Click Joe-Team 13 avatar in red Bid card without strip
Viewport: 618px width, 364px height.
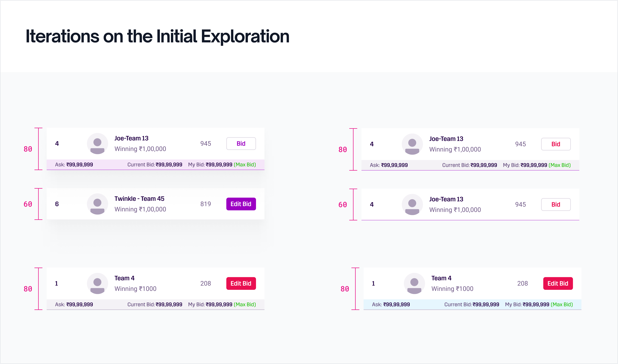tap(412, 205)
